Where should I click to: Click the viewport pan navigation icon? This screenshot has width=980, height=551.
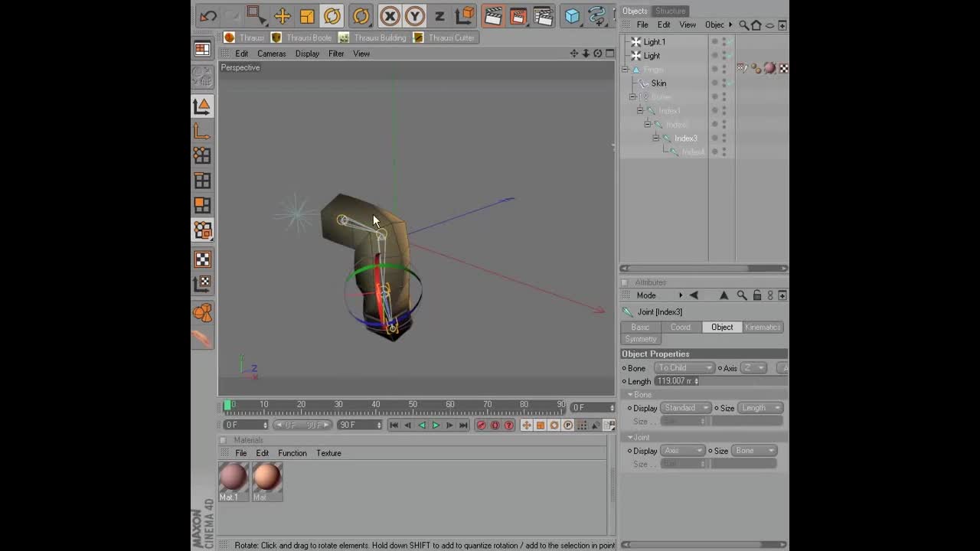coord(574,54)
